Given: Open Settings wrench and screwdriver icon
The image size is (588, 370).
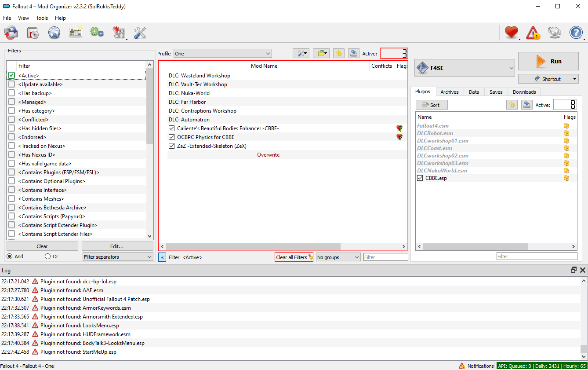Looking at the screenshot, I should (140, 33).
